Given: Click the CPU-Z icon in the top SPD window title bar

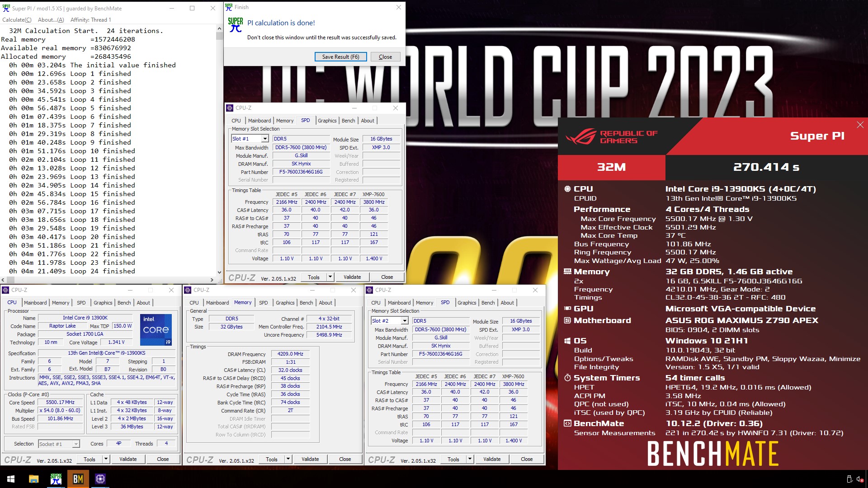Looking at the screenshot, I should pos(230,108).
